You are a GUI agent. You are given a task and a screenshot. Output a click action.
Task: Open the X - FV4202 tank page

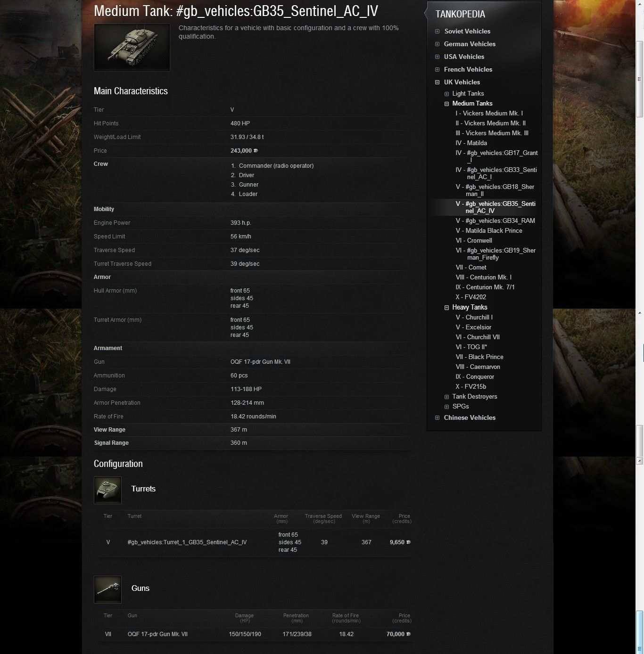(x=471, y=297)
